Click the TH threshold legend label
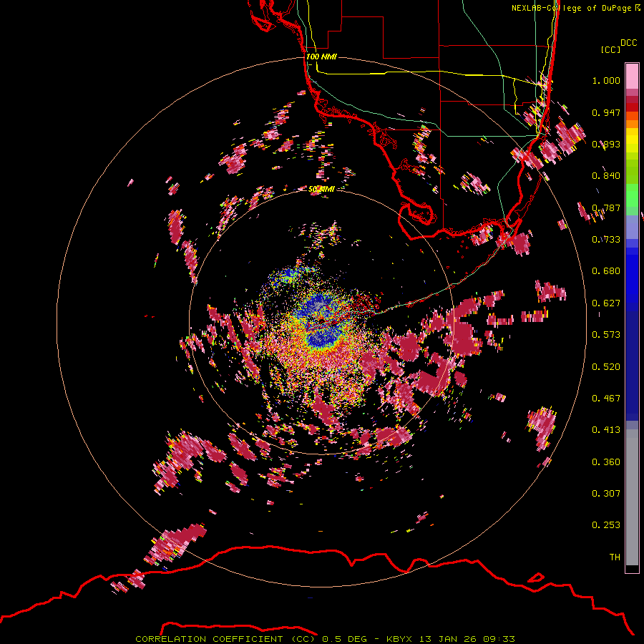Viewport: 644px width, 644px height. point(615,557)
